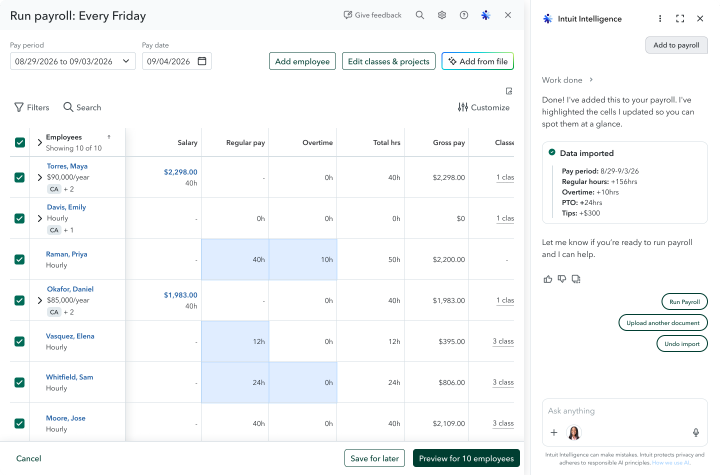Close the Run payroll window
This screenshot has height=475, width=720.
pos(508,15)
